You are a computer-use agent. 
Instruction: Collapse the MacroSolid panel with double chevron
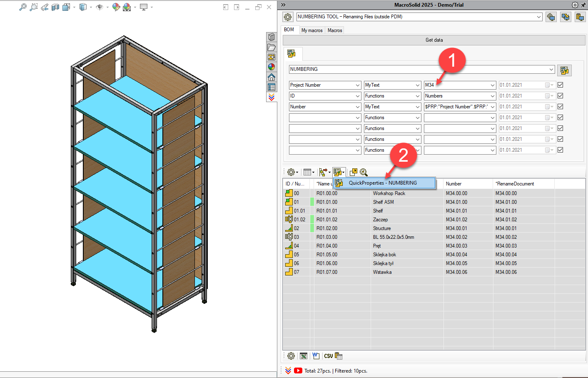click(x=283, y=5)
